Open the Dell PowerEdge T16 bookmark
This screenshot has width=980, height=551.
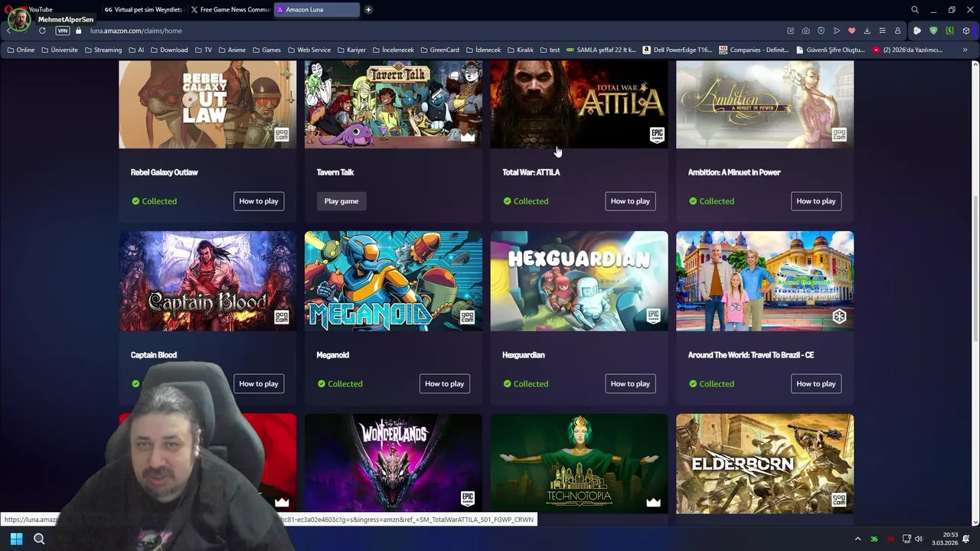click(678, 50)
